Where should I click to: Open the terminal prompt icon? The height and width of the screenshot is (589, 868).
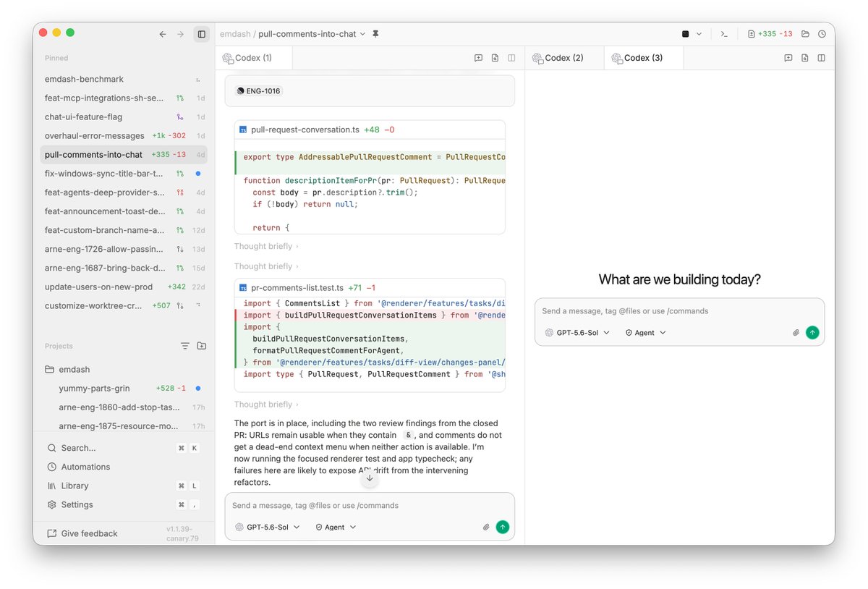pyautogui.click(x=724, y=34)
